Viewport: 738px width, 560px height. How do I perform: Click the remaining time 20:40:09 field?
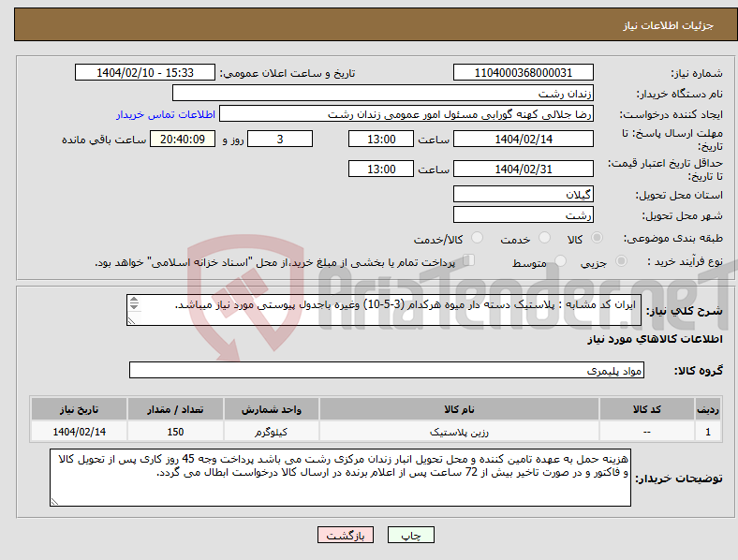[x=183, y=139]
